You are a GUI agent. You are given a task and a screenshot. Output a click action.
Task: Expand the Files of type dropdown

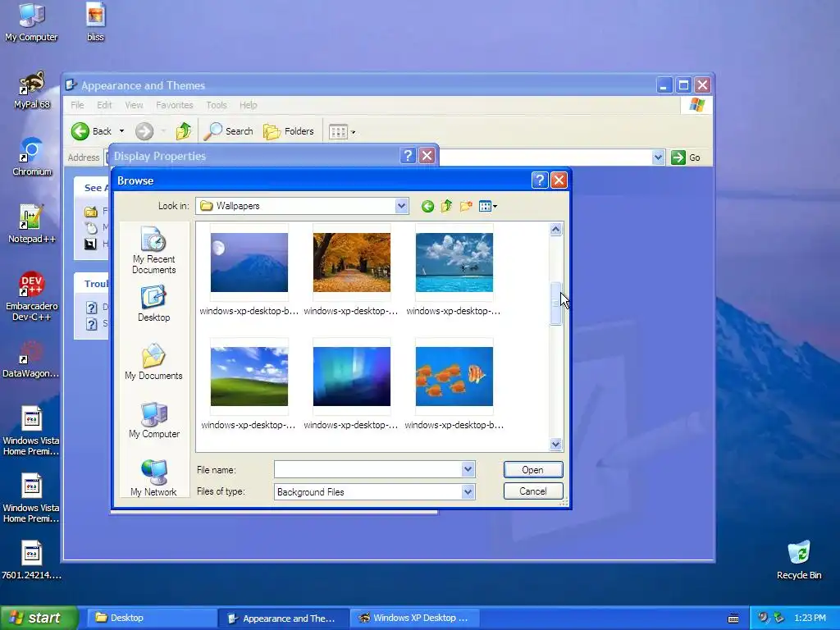pos(468,492)
